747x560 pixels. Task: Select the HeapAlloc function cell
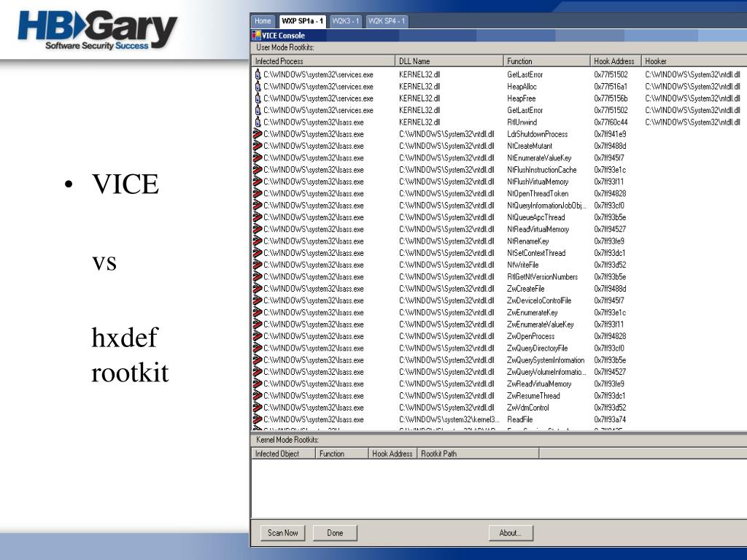(x=522, y=87)
